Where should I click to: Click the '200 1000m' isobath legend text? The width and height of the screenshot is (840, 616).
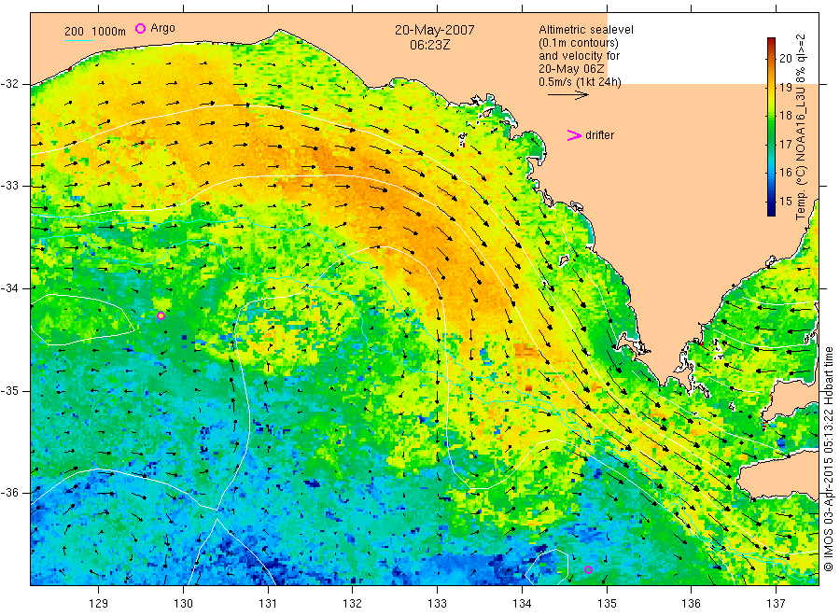tap(95, 32)
